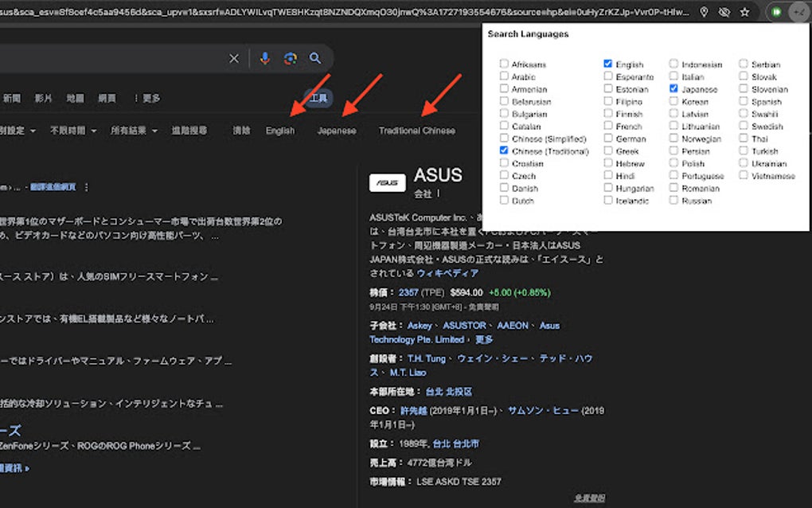Click the magnifier icon to run the search
812x508 pixels.
pos(314,58)
